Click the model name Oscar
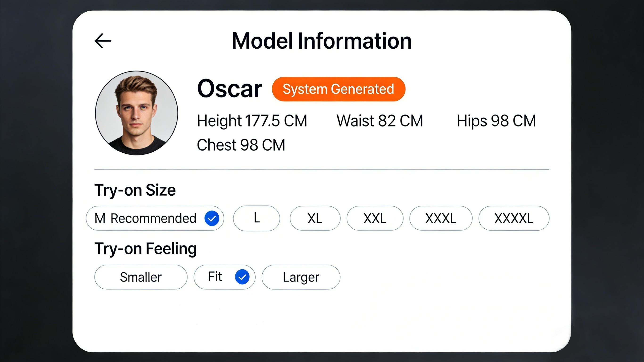This screenshot has height=362, width=644. (230, 89)
